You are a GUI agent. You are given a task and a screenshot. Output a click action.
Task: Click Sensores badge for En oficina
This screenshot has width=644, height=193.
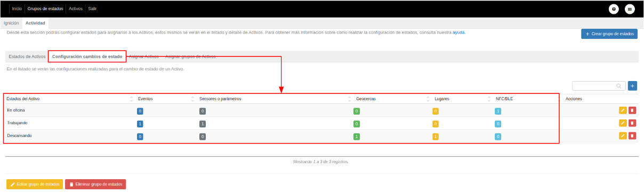(203, 111)
